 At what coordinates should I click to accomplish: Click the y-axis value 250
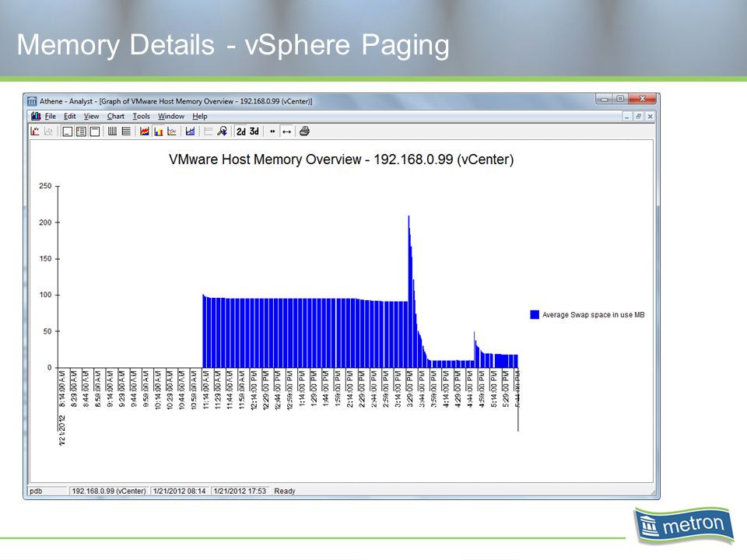(45, 186)
